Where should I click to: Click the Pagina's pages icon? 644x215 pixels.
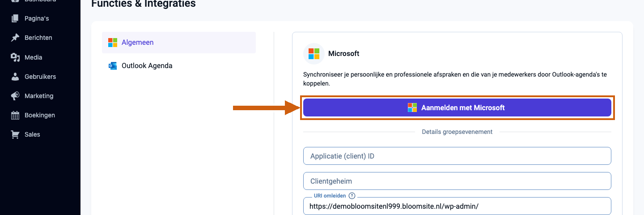pyautogui.click(x=15, y=18)
